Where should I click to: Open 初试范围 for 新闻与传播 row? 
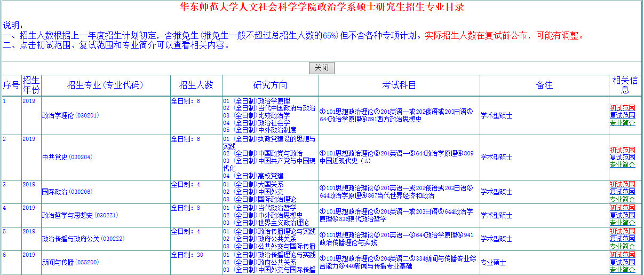(622, 255)
